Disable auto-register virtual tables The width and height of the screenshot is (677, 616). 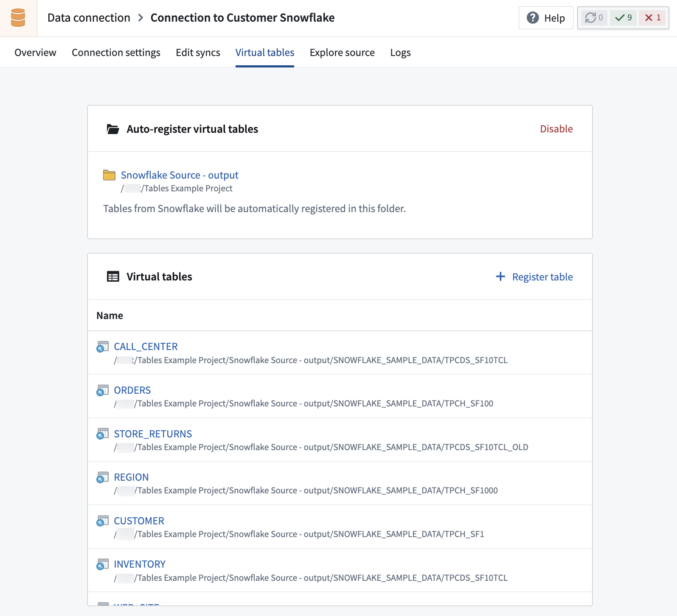click(556, 129)
